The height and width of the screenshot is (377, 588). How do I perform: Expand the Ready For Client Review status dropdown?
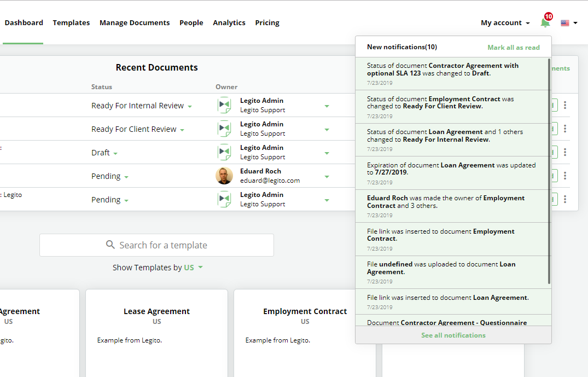[182, 130]
